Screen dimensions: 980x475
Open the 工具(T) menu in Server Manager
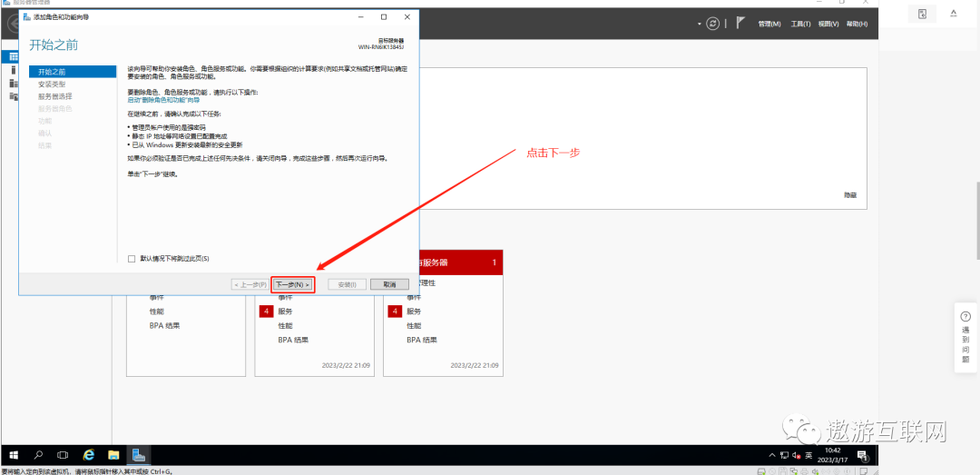tap(800, 24)
